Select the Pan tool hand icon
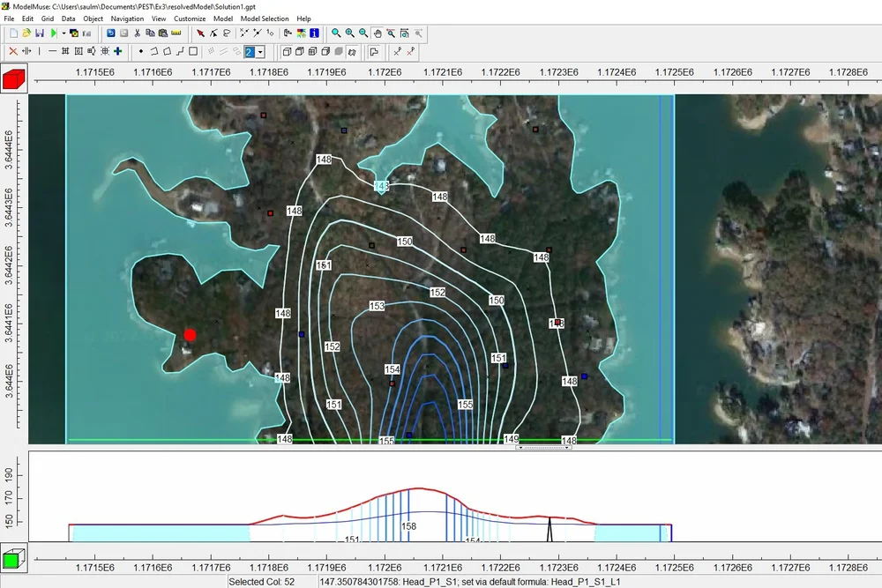 click(x=377, y=33)
